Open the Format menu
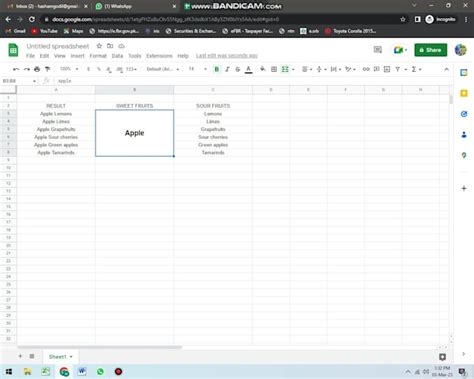The image size is (474, 379). point(98,56)
